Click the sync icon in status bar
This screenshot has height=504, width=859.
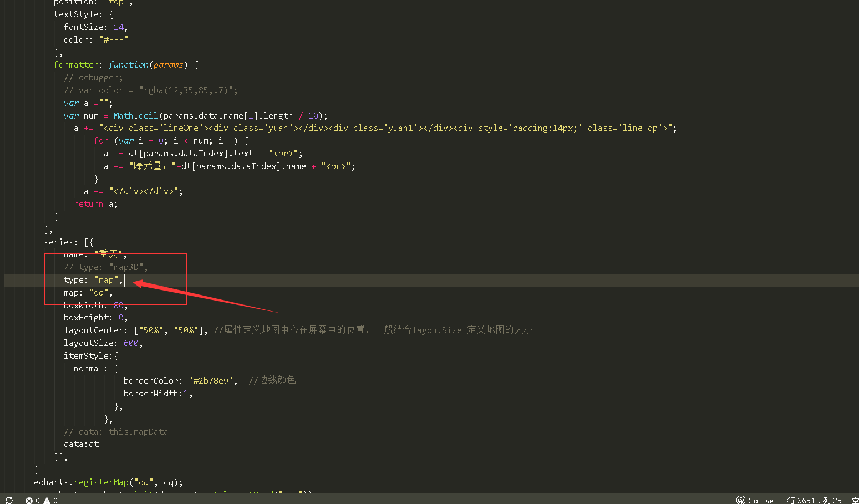pyautogui.click(x=9, y=500)
